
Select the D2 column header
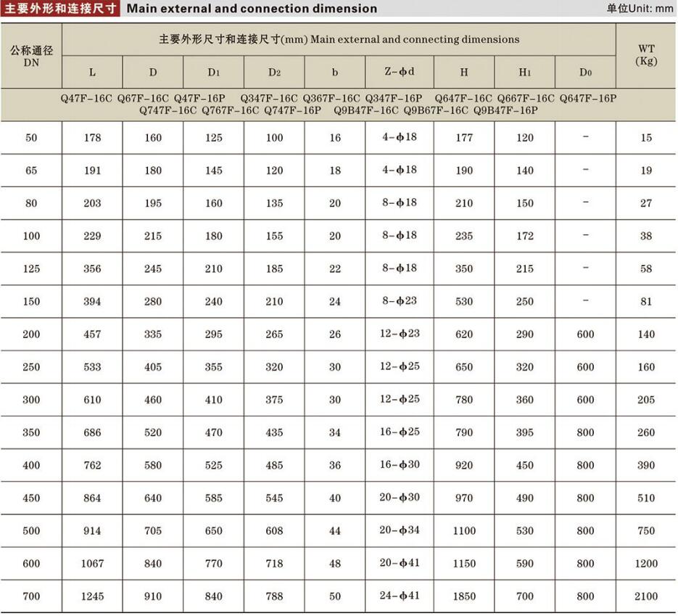tap(273, 72)
